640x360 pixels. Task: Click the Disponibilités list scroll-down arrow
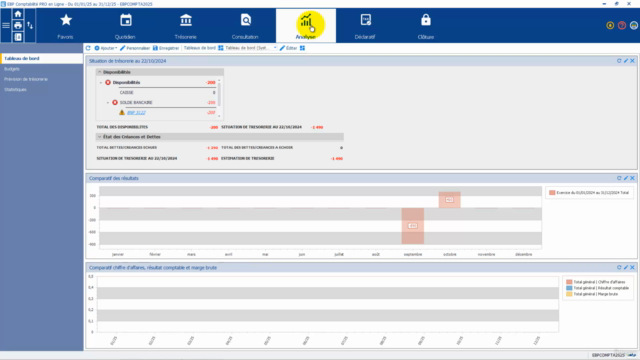click(x=219, y=116)
